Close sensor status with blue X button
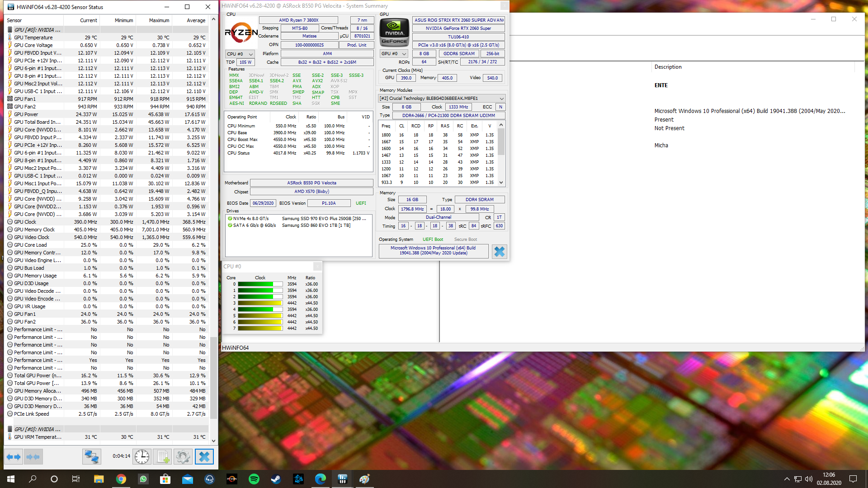 [x=204, y=457]
